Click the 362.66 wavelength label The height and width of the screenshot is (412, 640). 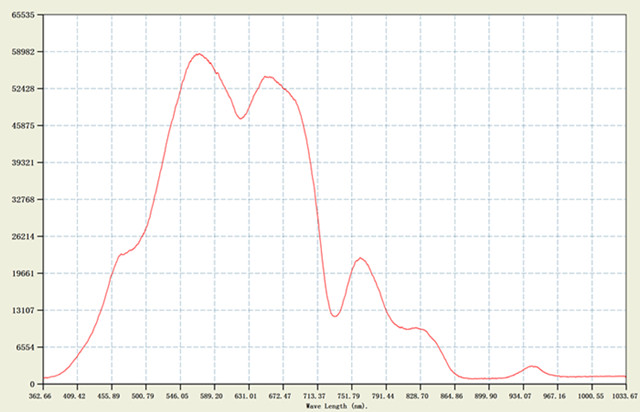pyautogui.click(x=40, y=396)
